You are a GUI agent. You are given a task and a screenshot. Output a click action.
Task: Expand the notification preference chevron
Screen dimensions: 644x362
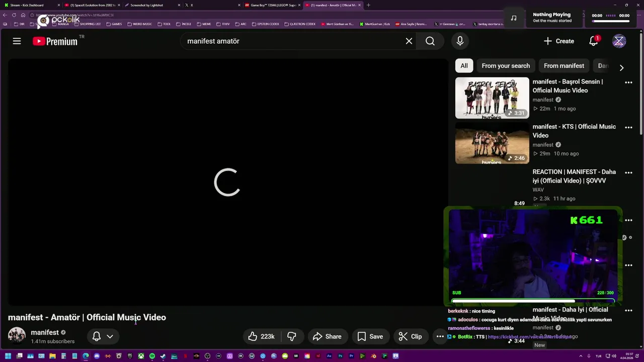(110, 336)
